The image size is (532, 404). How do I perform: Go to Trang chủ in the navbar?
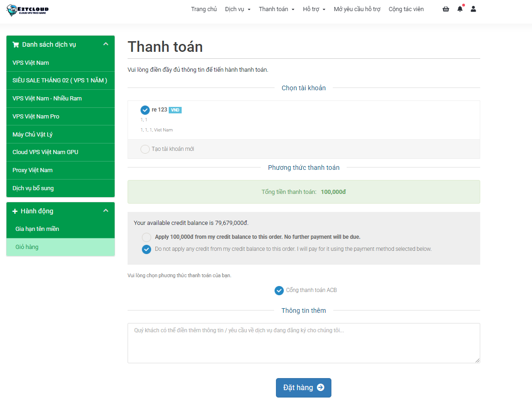click(204, 9)
